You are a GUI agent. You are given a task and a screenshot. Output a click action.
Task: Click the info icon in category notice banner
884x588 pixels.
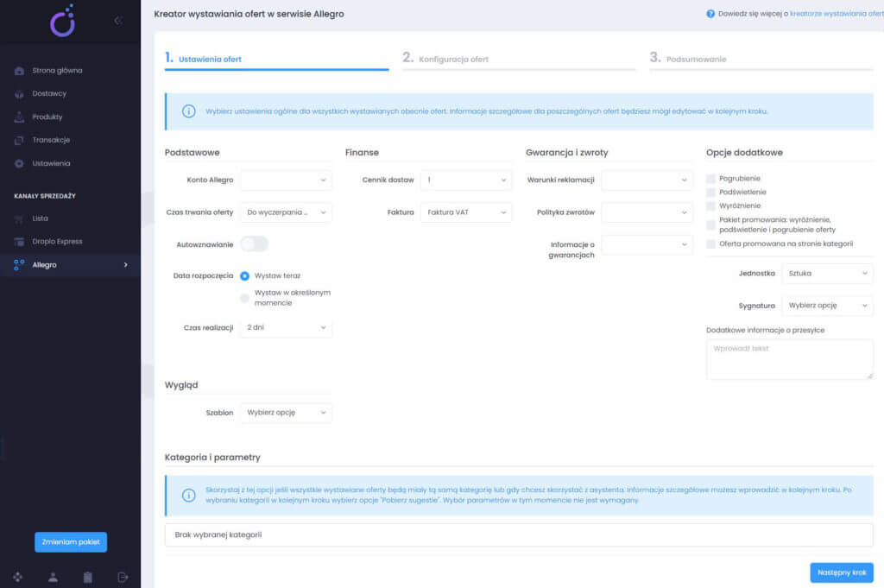189,495
